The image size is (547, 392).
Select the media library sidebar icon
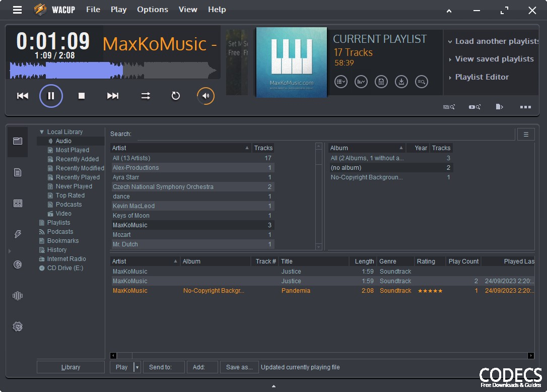[x=18, y=141]
